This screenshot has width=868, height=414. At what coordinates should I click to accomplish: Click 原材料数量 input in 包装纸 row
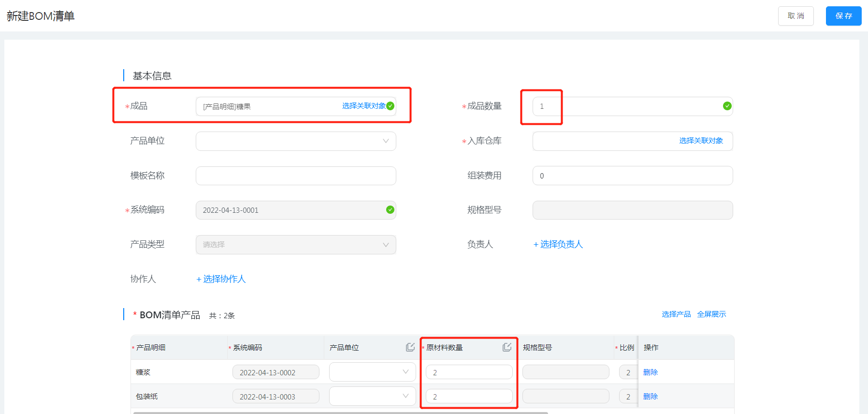469,396
